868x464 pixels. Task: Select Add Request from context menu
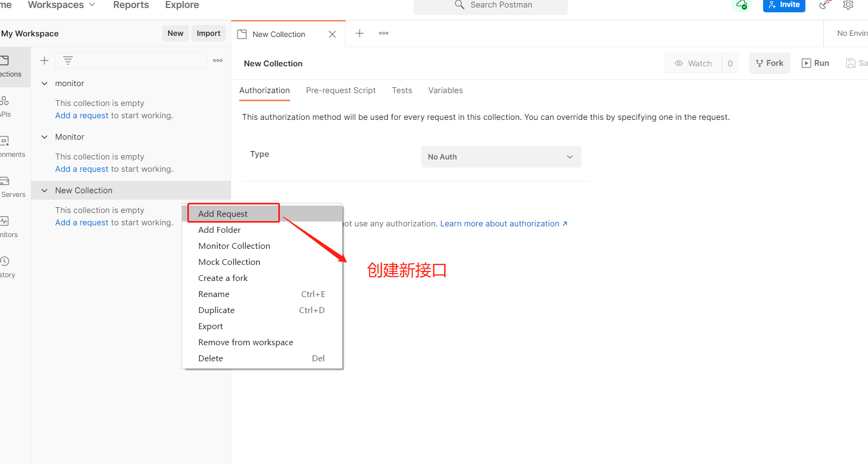point(262,214)
